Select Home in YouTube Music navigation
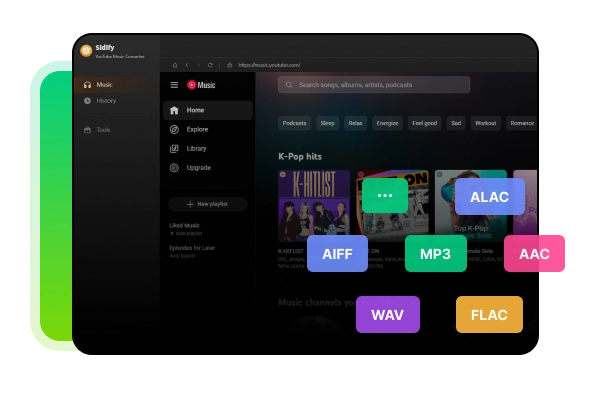The height and width of the screenshot is (405, 604). [x=194, y=110]
